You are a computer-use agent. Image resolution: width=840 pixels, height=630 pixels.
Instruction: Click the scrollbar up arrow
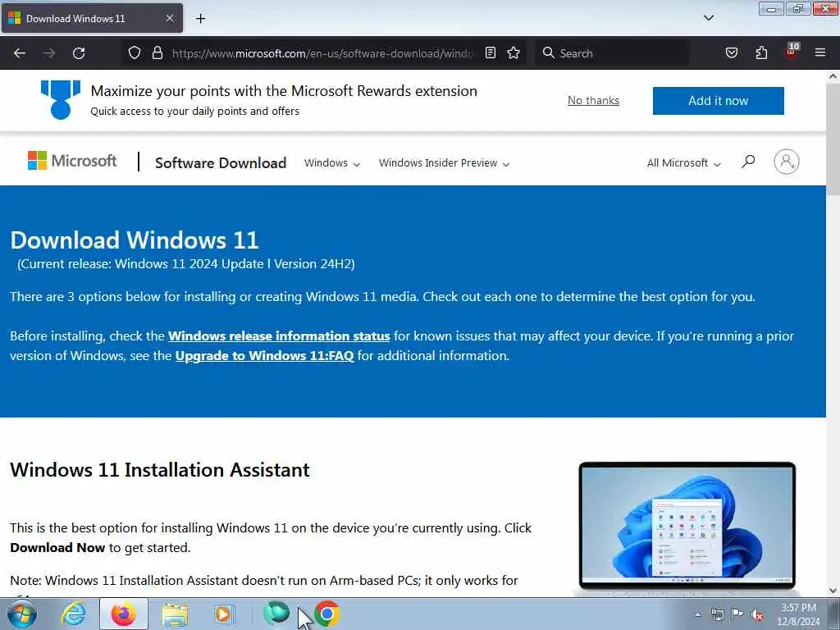pyautogui.click(x=833, y=76)
